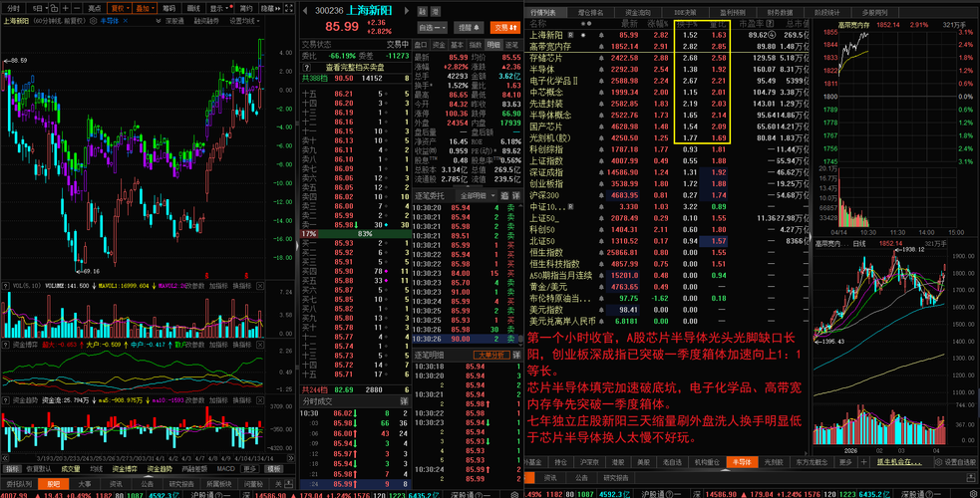
Task: Click the minus zoom-out chart icon
Action: tap(77, 8)
